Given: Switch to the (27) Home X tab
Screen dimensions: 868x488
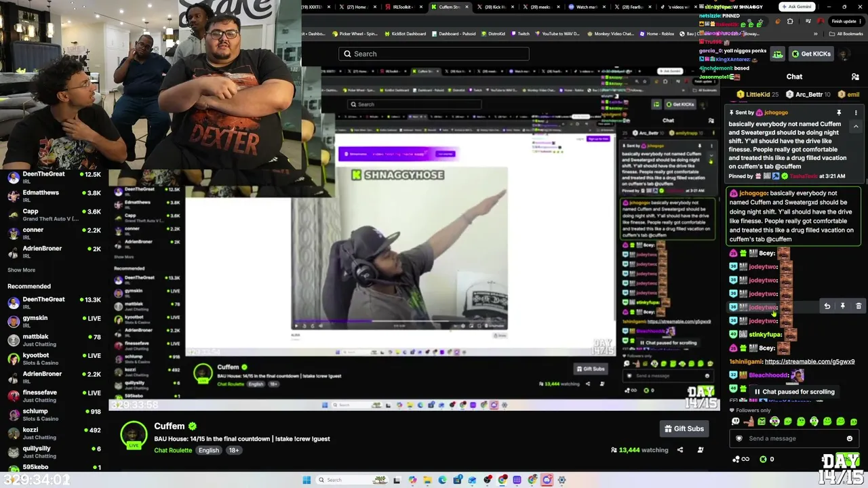Looking at the screenshot, I should [358, 7].
